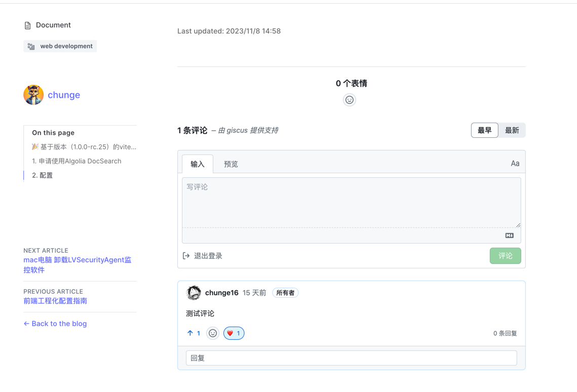
Task: Click the Aa text formatting icon
Action: [x=515, y=163]
